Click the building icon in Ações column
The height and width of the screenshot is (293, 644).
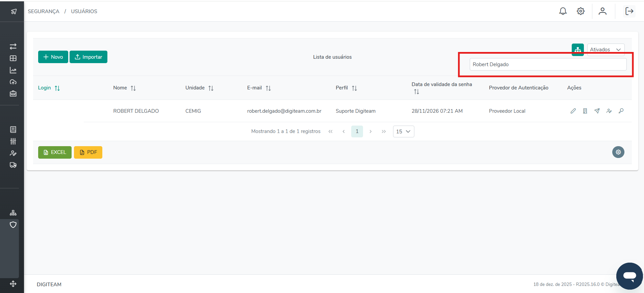click(x=585, y=111)
